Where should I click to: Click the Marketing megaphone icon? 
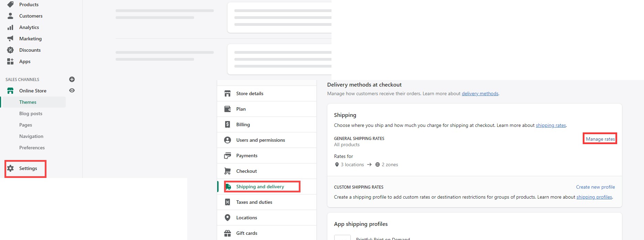[10, 39]
